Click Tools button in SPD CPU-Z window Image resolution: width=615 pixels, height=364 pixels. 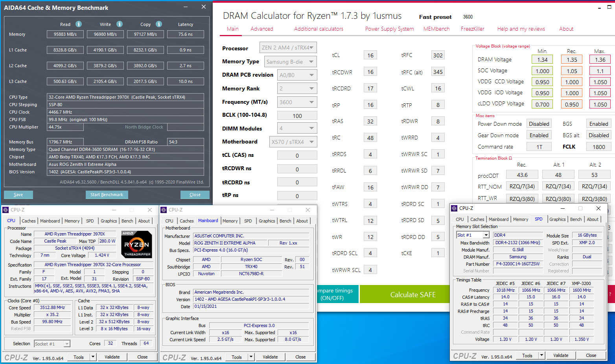[x=527, y=355]
